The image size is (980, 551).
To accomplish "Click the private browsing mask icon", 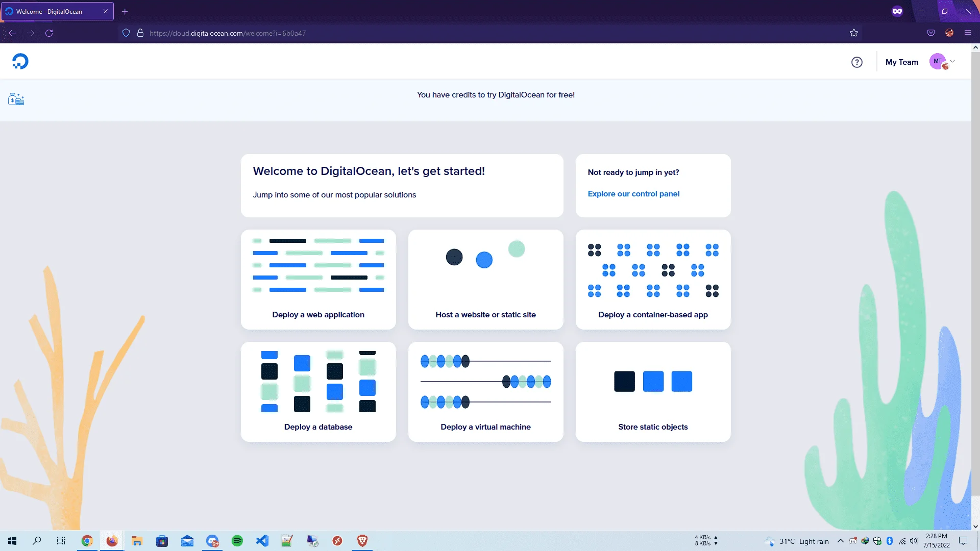I will 897,11.
